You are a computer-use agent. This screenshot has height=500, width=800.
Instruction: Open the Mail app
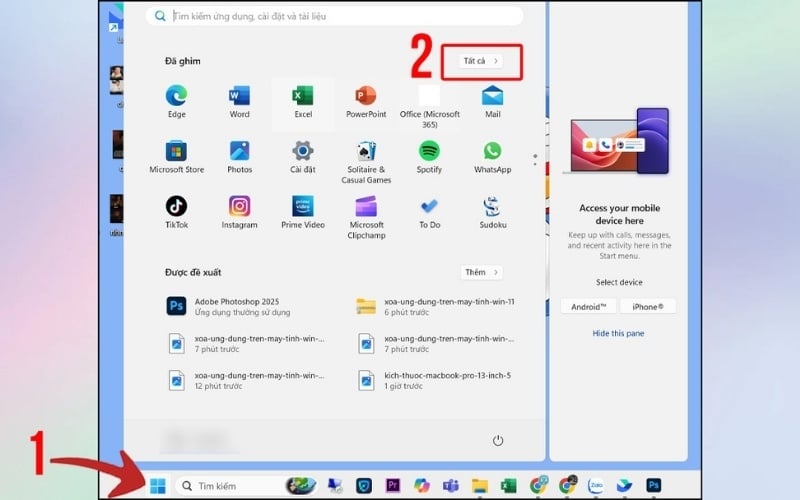coord(492,102)
